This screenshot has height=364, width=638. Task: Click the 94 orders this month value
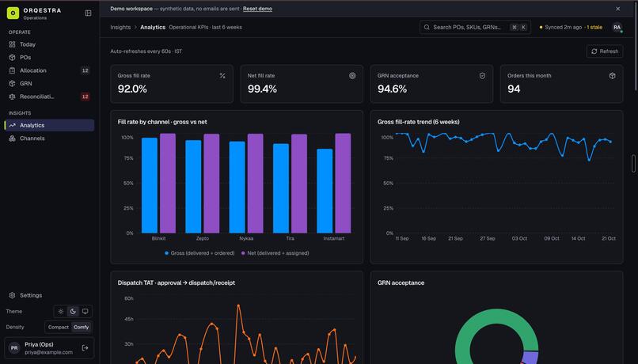514,89
